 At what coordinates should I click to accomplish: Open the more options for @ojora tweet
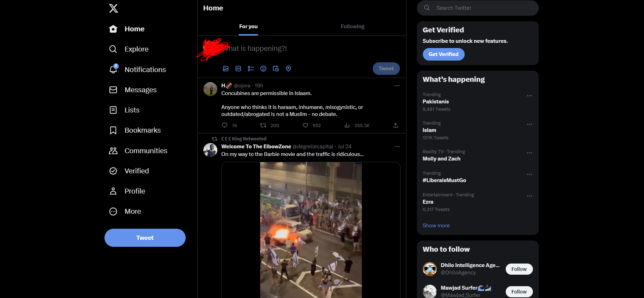397,86
